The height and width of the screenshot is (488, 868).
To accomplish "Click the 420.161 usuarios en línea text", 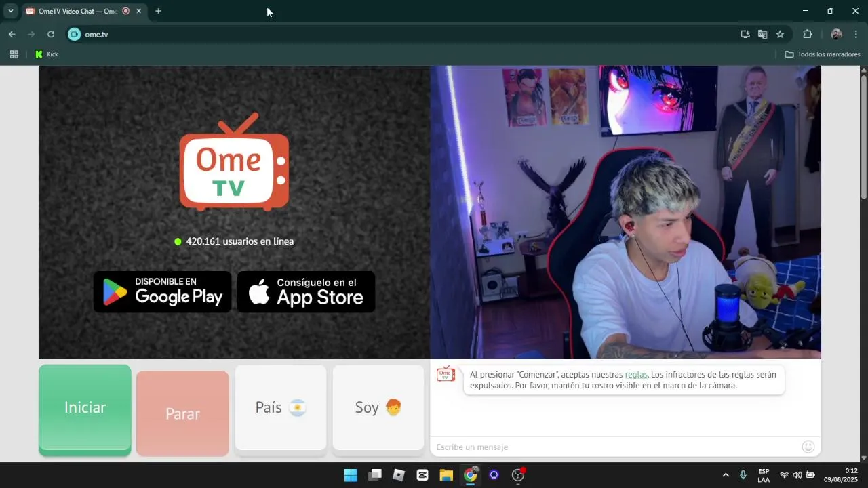I will 240,241.
